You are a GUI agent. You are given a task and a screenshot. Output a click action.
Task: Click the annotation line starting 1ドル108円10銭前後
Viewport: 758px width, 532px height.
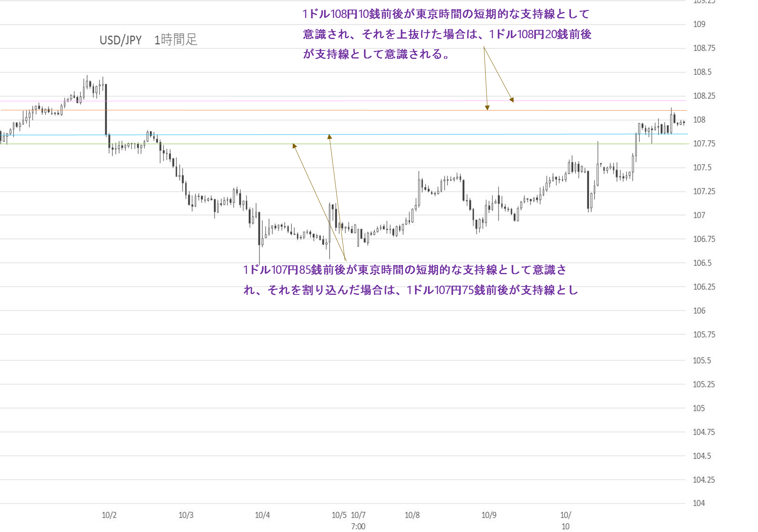tap(446, 14)
